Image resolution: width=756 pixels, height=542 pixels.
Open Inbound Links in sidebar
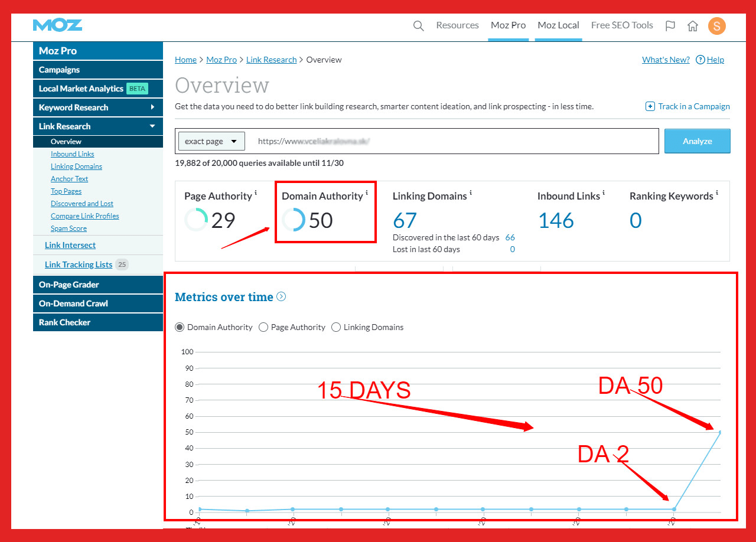[x=72, y=154]
